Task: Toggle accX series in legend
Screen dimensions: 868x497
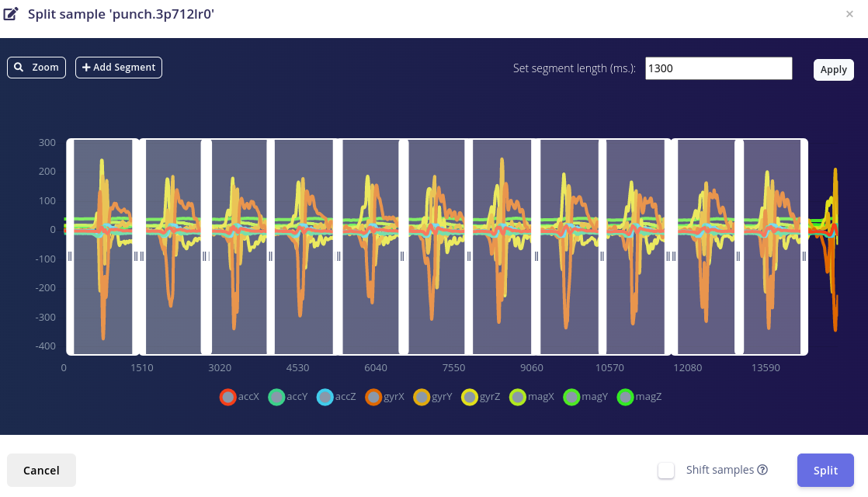Action: click(x=227, y=397)
